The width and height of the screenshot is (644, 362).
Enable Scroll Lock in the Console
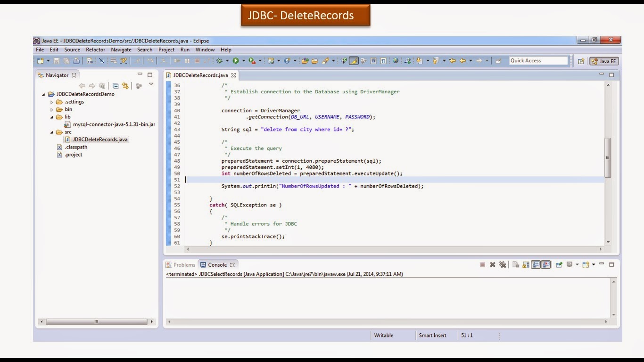coord(526,264)
